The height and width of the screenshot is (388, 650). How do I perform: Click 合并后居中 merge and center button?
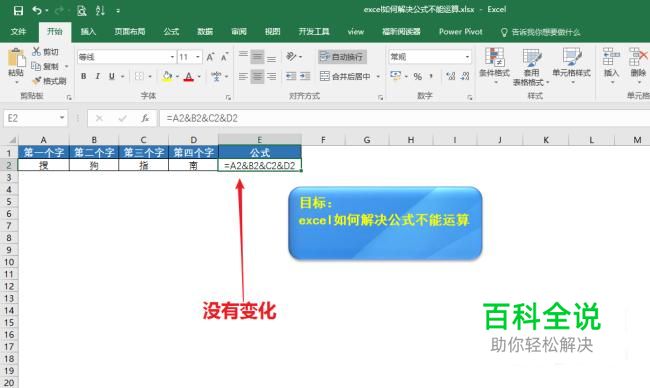(x=346, y=76)
